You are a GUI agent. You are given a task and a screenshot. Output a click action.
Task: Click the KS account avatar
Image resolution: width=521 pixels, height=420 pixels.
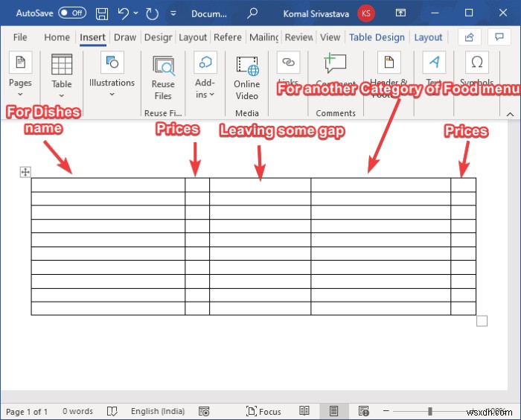[x=366, y=13]
